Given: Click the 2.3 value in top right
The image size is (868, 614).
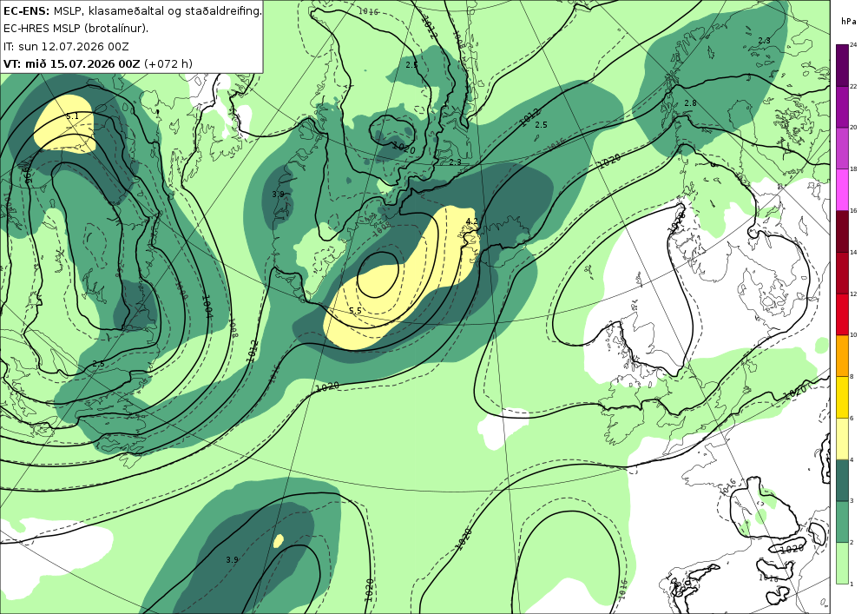Looking at the screenshot, I should pyautogui.click(x=764, y=41).
